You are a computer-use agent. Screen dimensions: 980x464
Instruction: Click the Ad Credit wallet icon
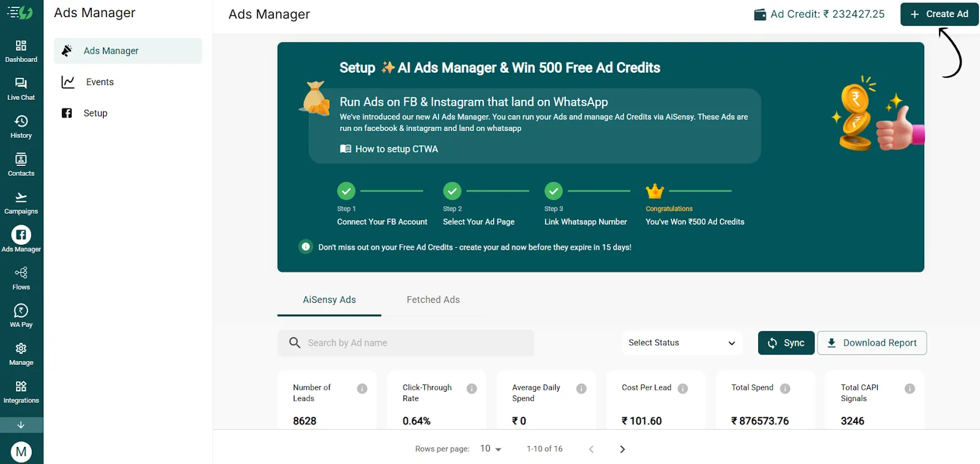[760, 15]
